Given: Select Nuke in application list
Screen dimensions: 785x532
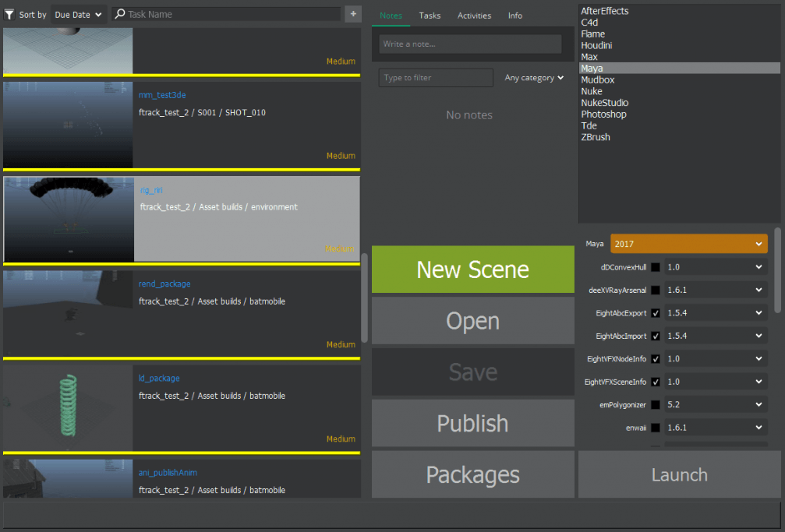Looking at the screenshot, I should pyautogui.click(x=679, y=92).
